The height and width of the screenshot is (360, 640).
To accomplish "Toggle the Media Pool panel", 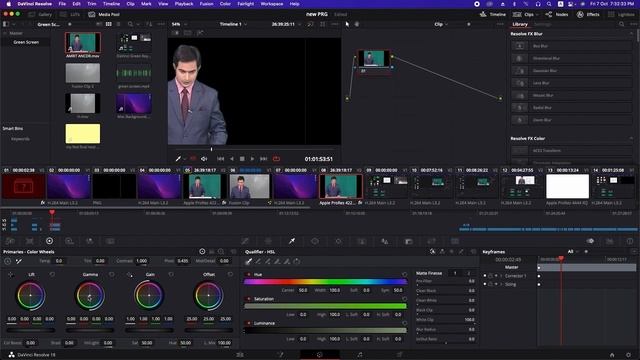I will (104, 14).
